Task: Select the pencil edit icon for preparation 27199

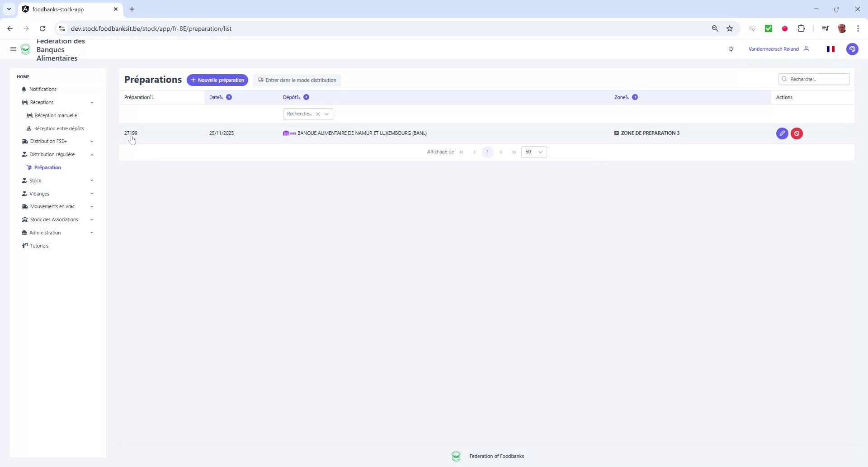Action: click(782, 133)
